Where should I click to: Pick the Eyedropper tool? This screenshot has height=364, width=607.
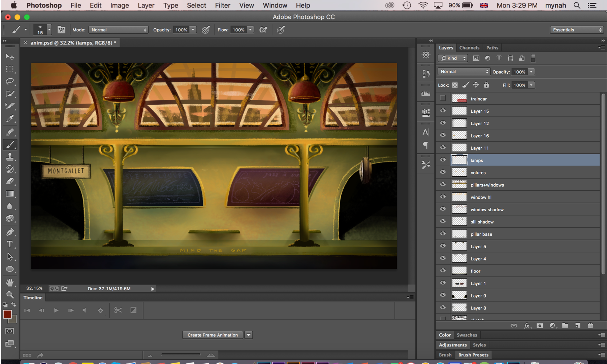10,119
